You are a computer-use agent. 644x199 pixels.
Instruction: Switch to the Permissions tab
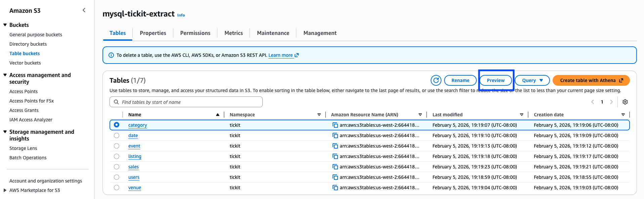click(x=195, y=33)
